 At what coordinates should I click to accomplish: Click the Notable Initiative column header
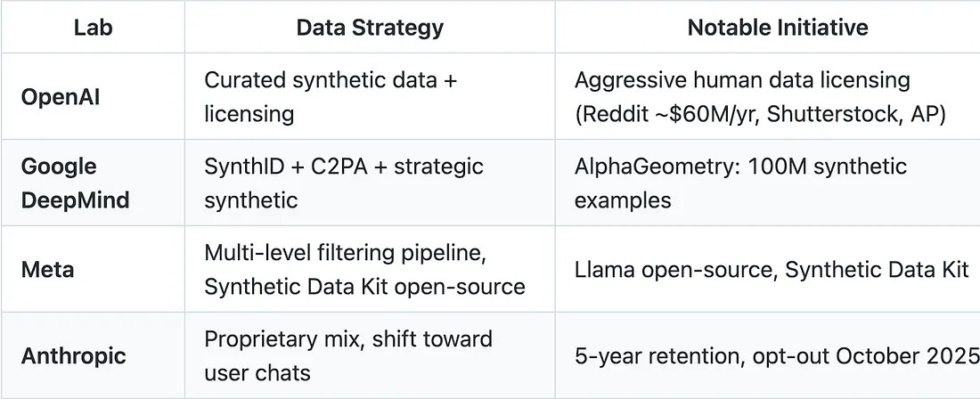point(778,28)
